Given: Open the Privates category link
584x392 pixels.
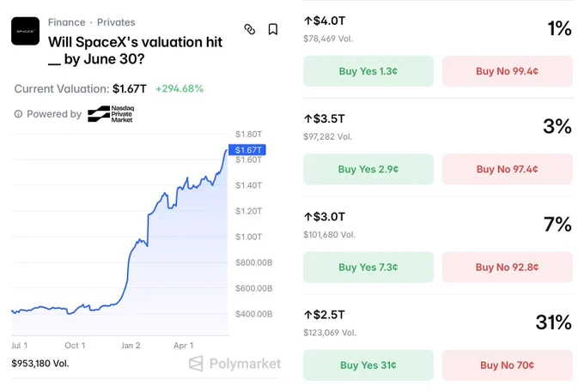Looking at the screenshot, I should [x=116, y=22].
